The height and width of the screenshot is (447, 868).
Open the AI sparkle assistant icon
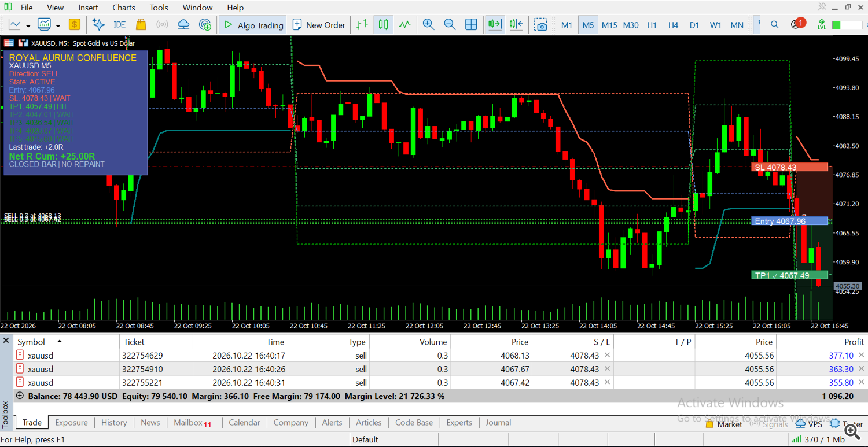[98, 24]
